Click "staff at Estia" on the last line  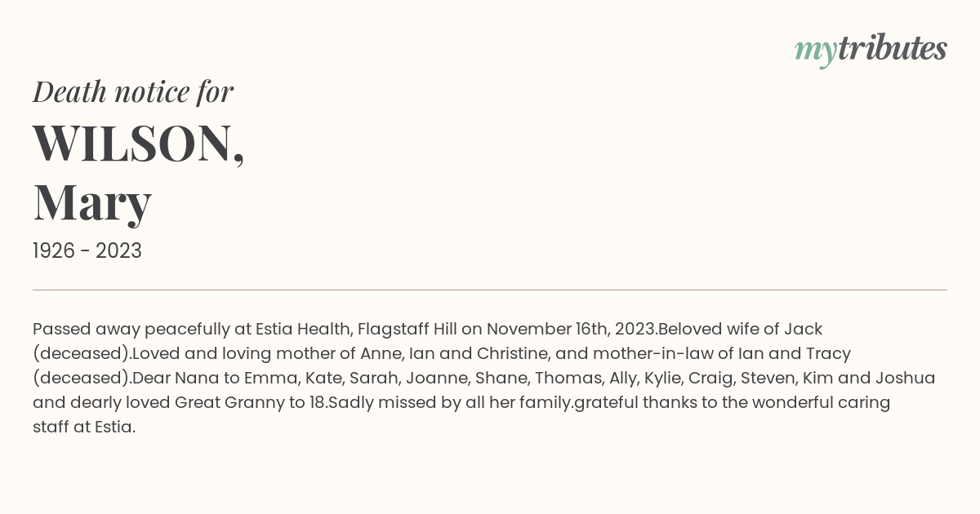82,428
